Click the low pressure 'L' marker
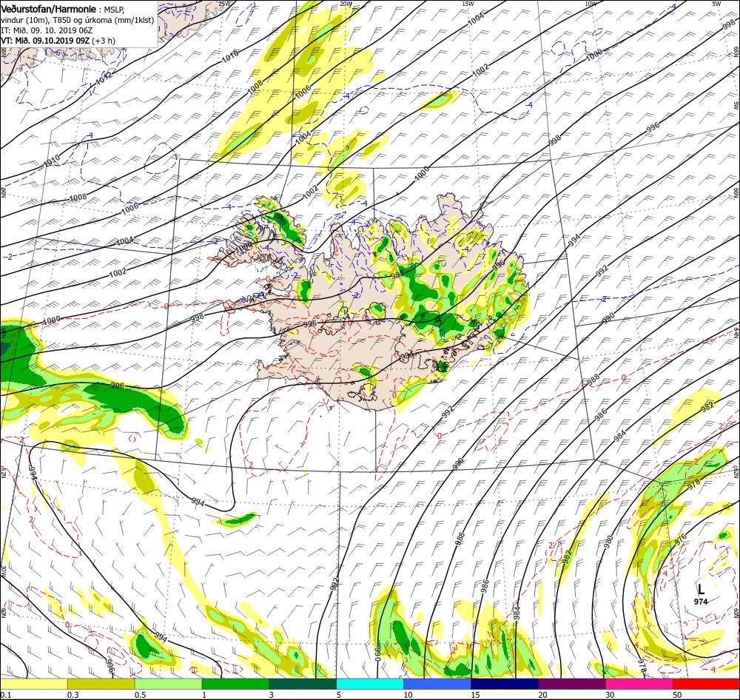The image size is (740, 700). coord(701,588)
